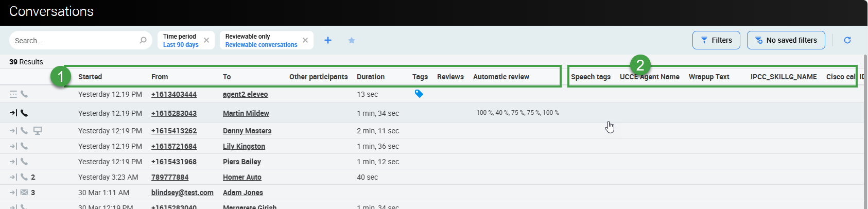Open Time period Last 90 days filter
Screen dimensions: 868x209
[x=180, y=40]
